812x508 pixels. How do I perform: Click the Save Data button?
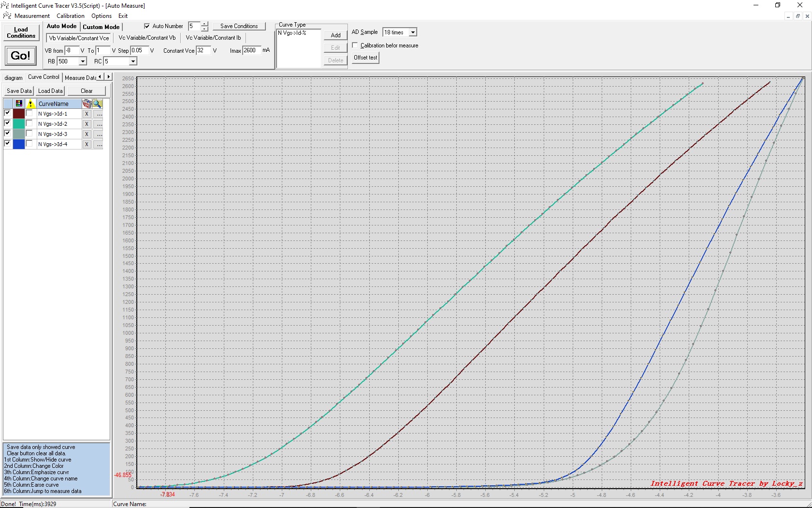click(19, 91)
